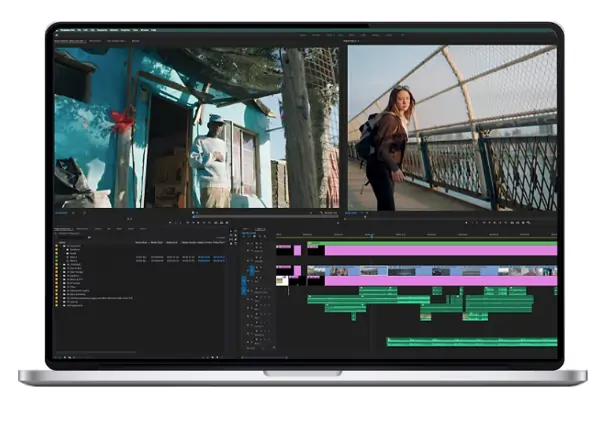Click the Program monitor scrub bar playhead

[365, 217]
